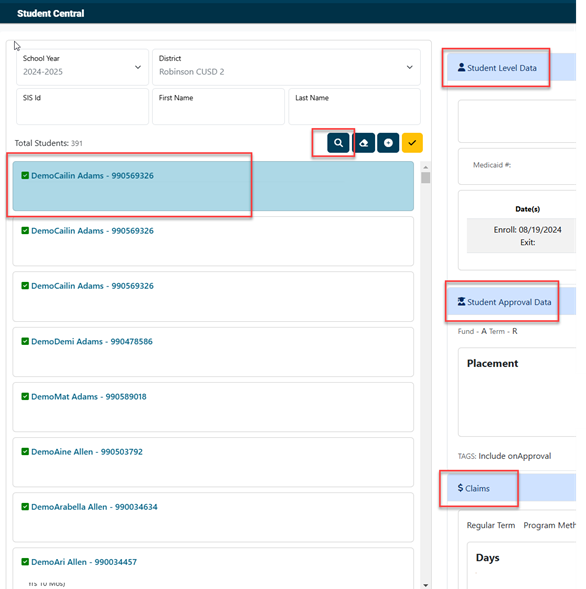
Task: Click the magnifying glass search button
Action: point(338,143)
